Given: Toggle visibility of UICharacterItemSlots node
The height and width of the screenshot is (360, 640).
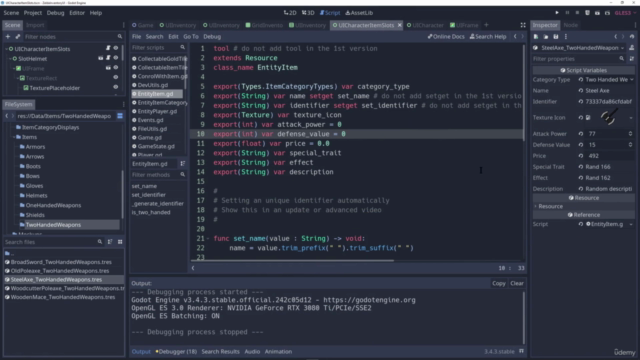Looking at the screenshot, I should tap(116, 49).
